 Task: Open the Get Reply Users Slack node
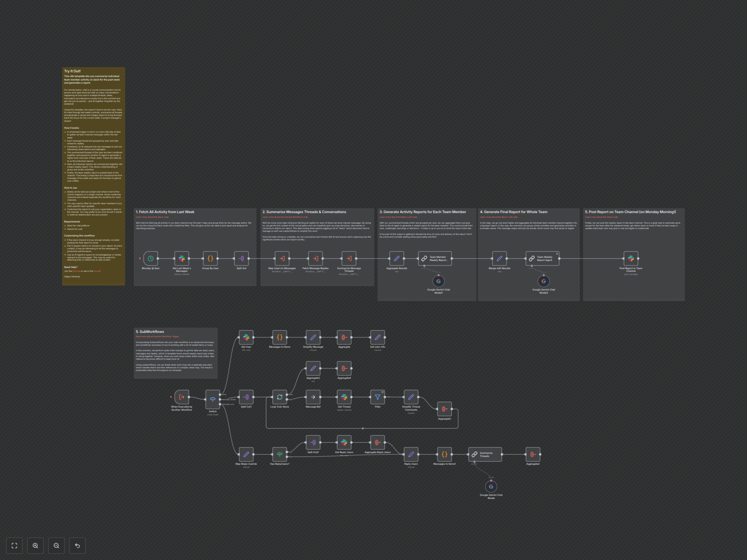344,443
